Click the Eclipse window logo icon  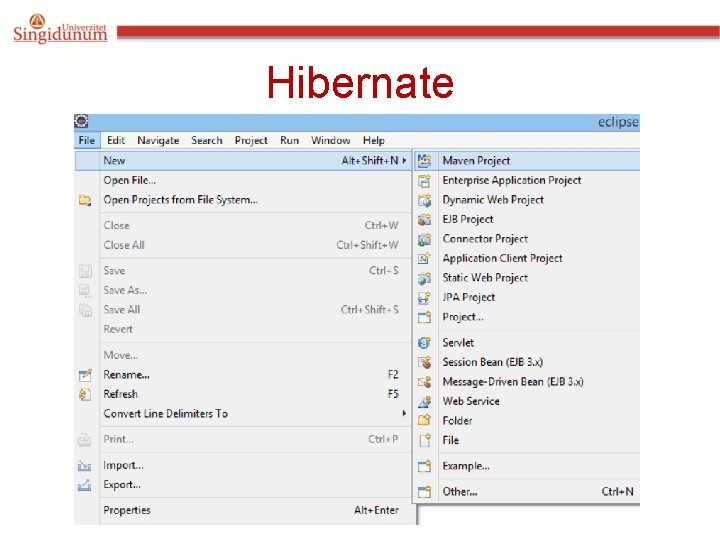coord(81,121)
